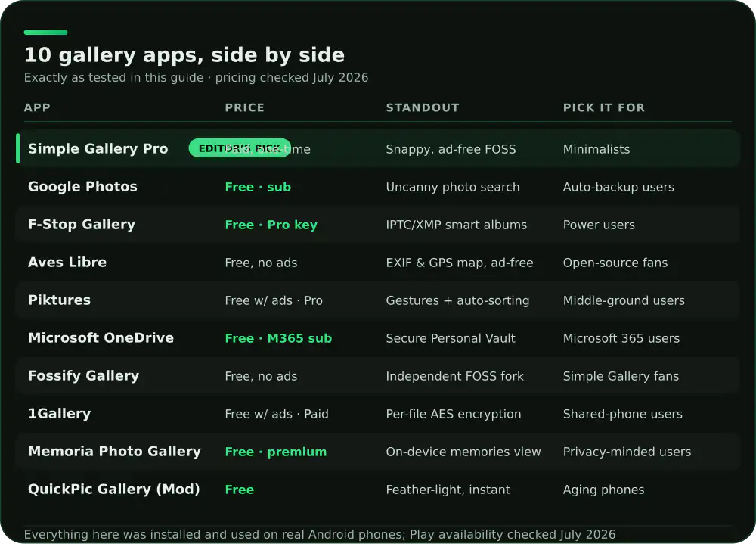The width and height of the screenshot is (756, 544).
Task: Click "Auto-backup users" cell
Action: tap(618, 188)
